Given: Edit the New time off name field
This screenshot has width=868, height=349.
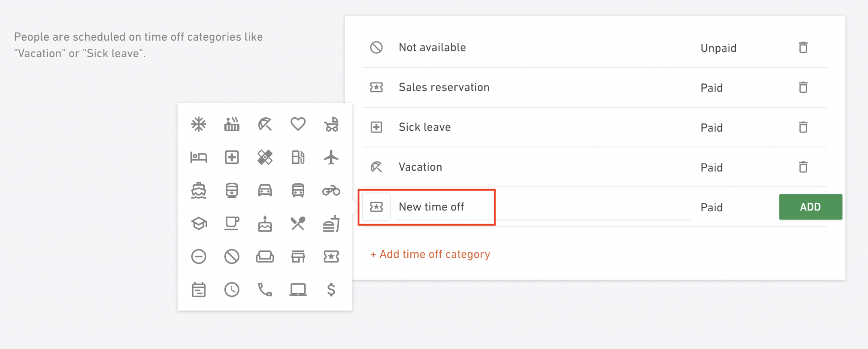Looking at the screenshot, I should tap(543, 207).
